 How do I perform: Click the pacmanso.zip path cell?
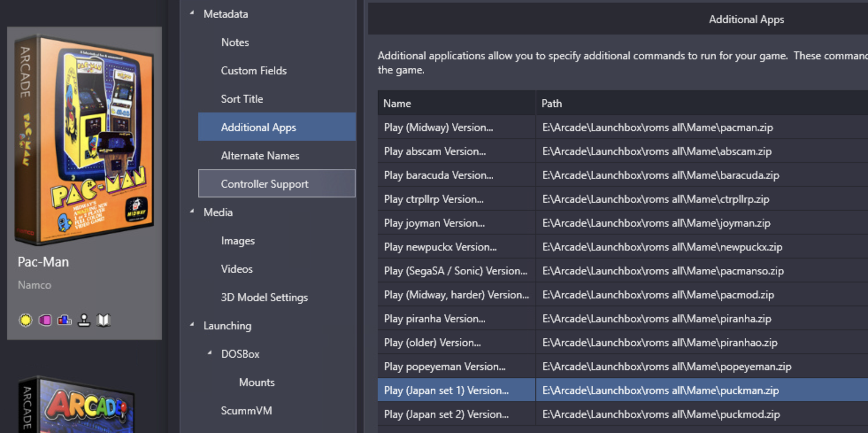click(702, 271)
